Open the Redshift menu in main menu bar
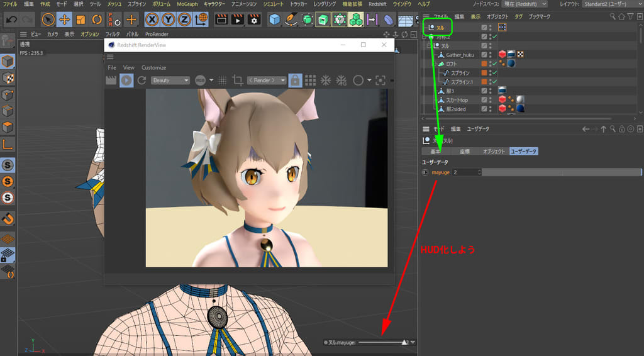This screenshot has width=644, height=356. pyautogui.click(x=377, y=4)
